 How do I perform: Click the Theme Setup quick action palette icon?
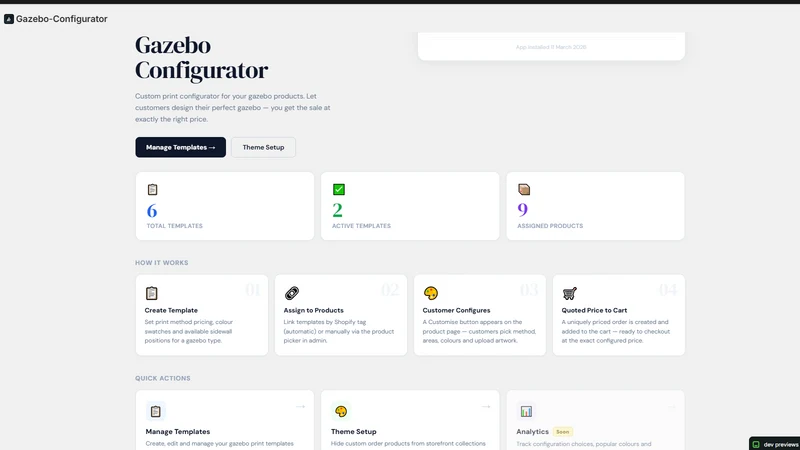(x=341, y=411)
